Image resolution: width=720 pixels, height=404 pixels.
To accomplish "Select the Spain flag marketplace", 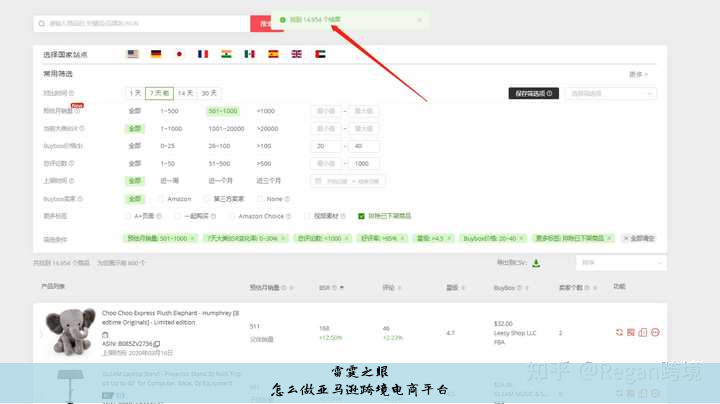I will 273,54.
